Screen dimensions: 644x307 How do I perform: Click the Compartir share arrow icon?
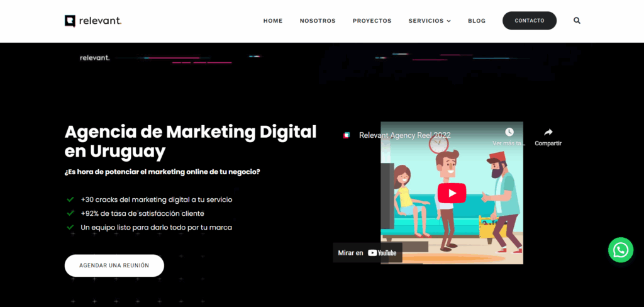coord(548,132)
